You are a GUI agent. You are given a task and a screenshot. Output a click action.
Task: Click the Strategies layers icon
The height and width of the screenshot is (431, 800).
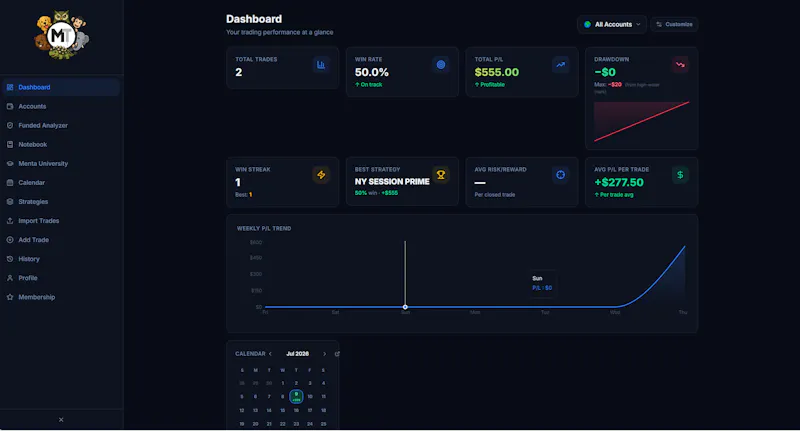tap(10, 201)
